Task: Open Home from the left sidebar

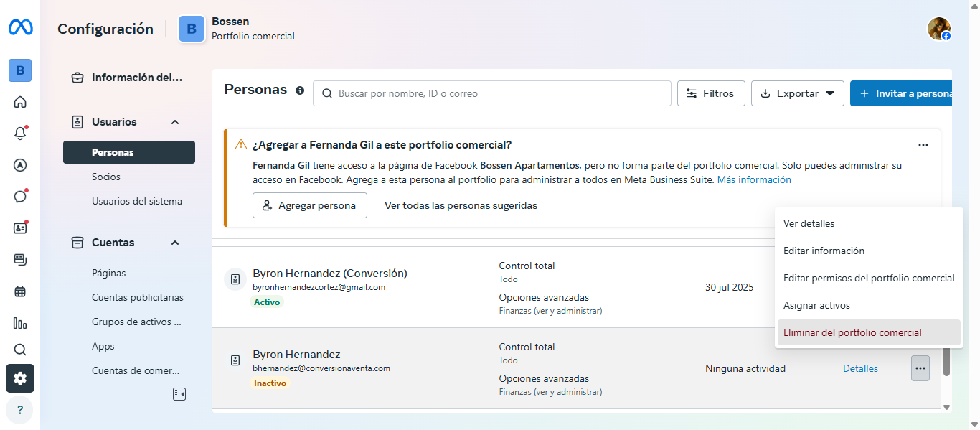Action: (x=20, y=102)
